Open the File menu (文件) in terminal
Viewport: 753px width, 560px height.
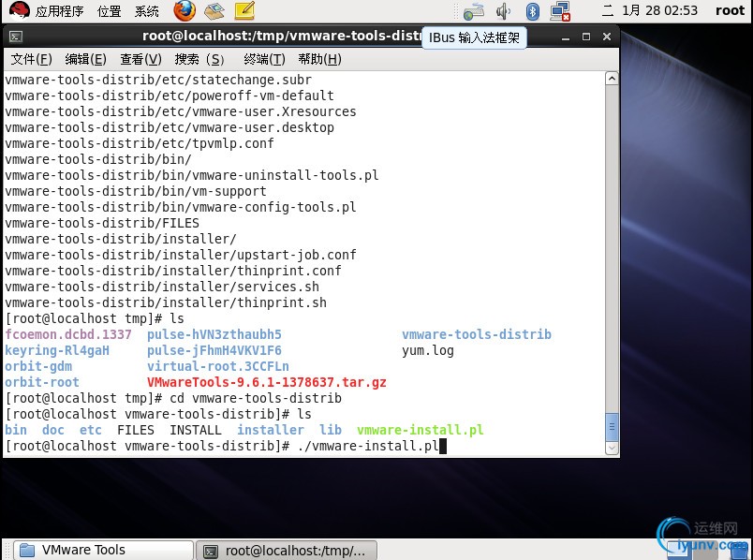tap(31, 59)
